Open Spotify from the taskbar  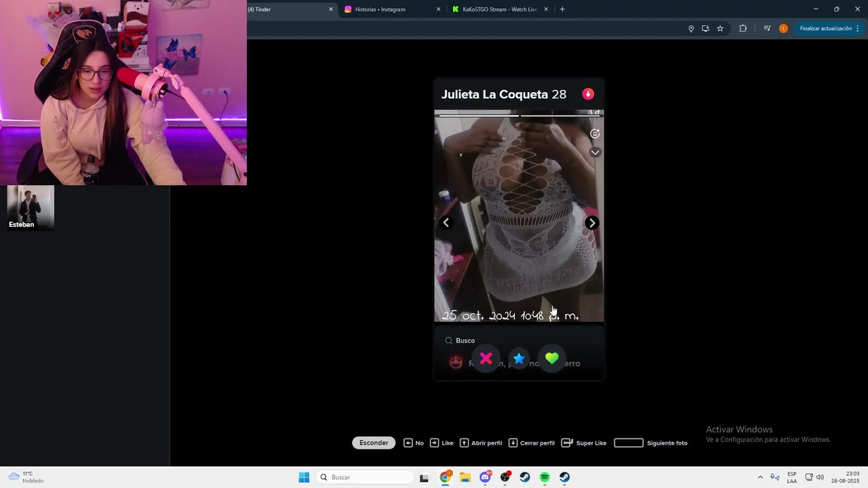pyautogui.click(x=545, y=477)
